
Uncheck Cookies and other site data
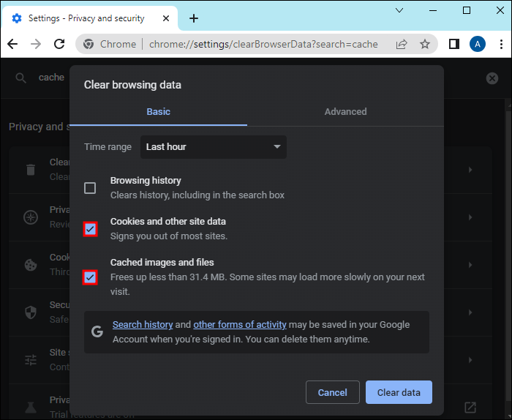click(x=90, y=229)
